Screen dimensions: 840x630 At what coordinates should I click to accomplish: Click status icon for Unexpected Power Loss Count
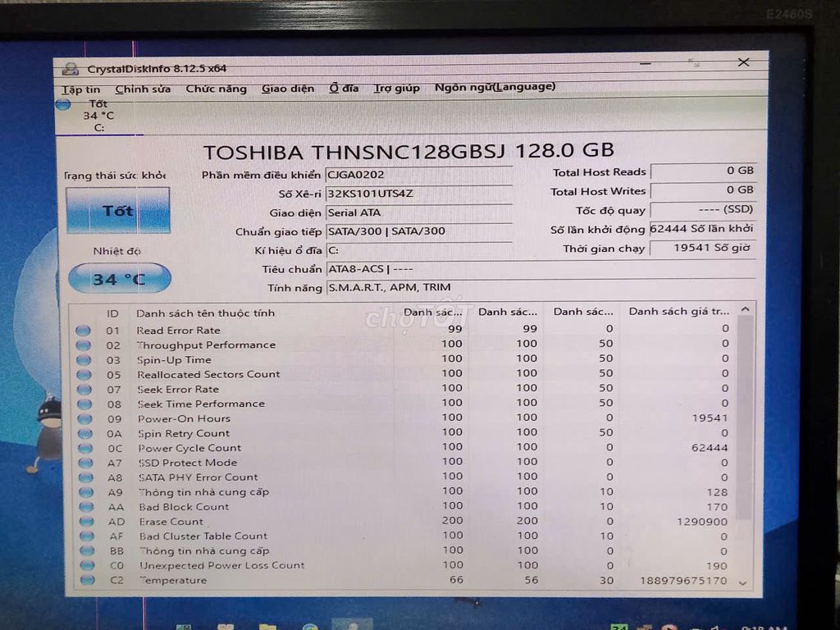pyautogui.click(x=87, y=565)
